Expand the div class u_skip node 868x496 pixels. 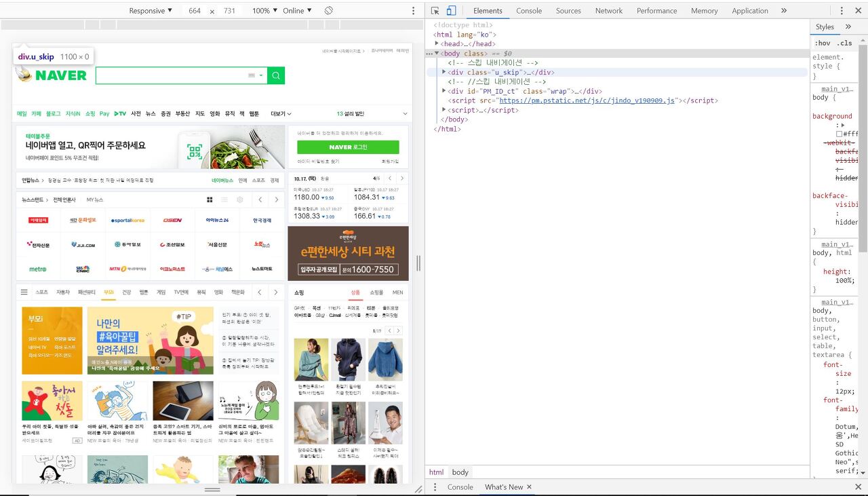pos(444,72)
